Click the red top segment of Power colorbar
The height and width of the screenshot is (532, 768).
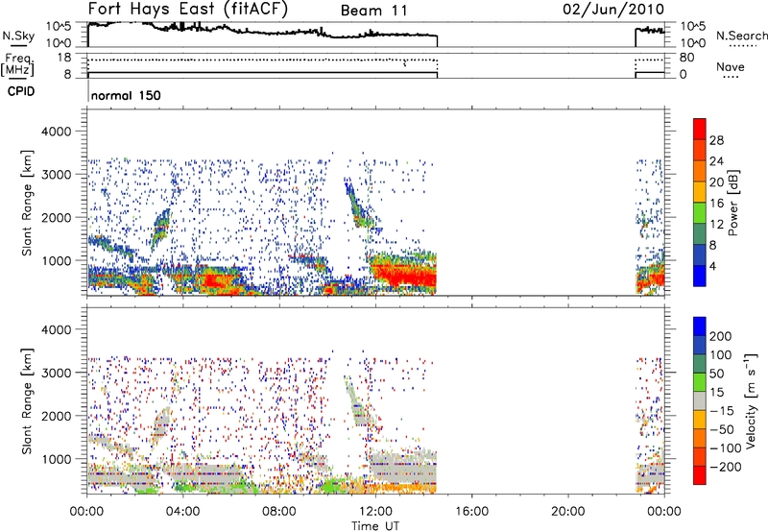[700, 129]
